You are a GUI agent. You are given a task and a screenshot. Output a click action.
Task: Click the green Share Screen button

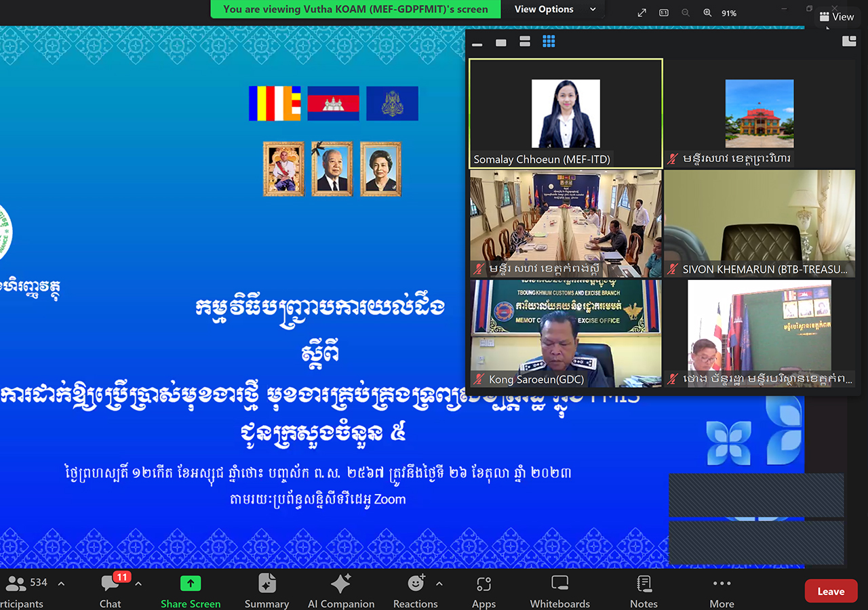[191, 591]
